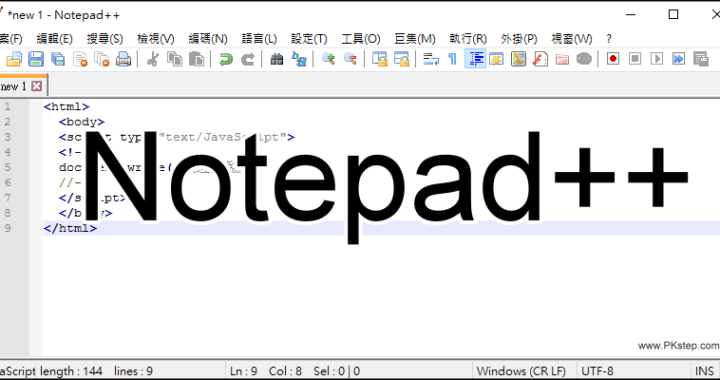Start macro recording with the red dot
720x380 pixels.
pyautogui.click(x=613, y=59)
